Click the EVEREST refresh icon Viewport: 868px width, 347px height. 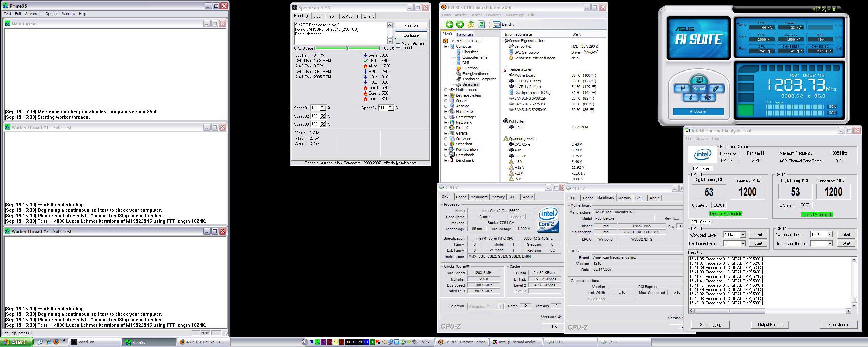coord(481,24)
